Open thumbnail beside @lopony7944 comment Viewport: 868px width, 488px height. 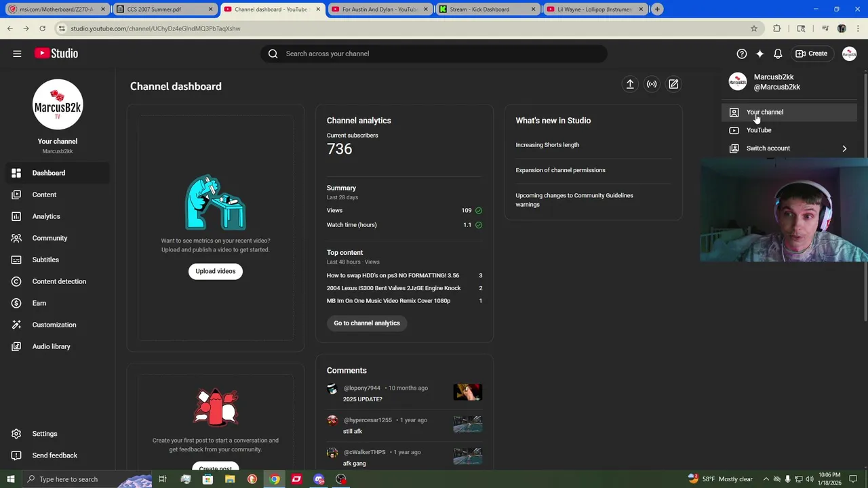pos(468,392)
